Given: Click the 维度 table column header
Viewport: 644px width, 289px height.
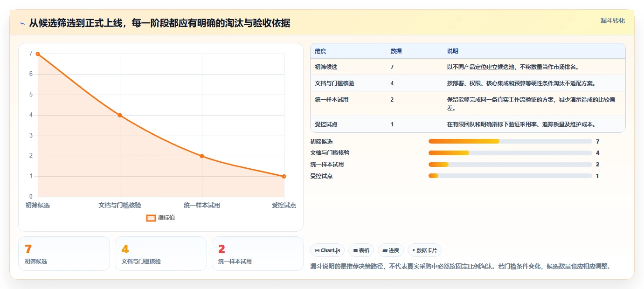Looking at the screenshot, I should click(320, 51).
